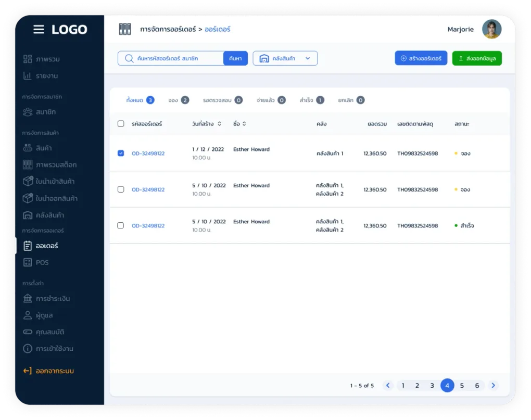Expand the คลังสินค้า warehouse filter dropdown
Image resolution: width=531 pixels, height=420 pixels.
[285, 58]
